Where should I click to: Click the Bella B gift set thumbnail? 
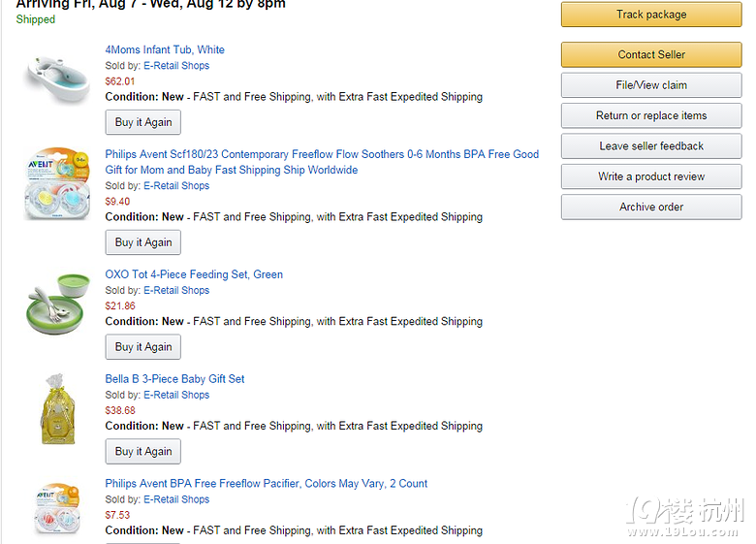pyautogui.click(x=57, y=408)
